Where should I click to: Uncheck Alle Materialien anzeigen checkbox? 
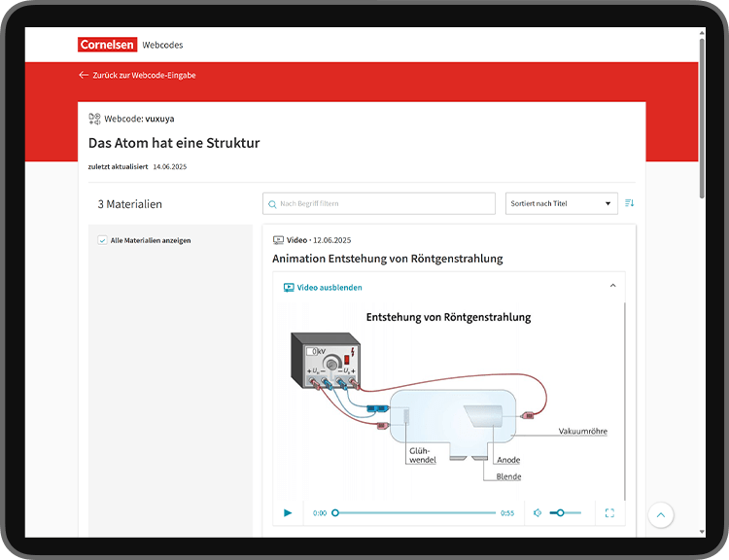102,240
